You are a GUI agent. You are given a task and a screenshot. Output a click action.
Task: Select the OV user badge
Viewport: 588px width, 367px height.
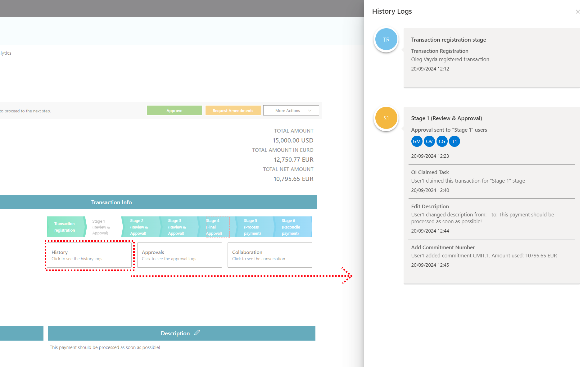coord(429,142)
